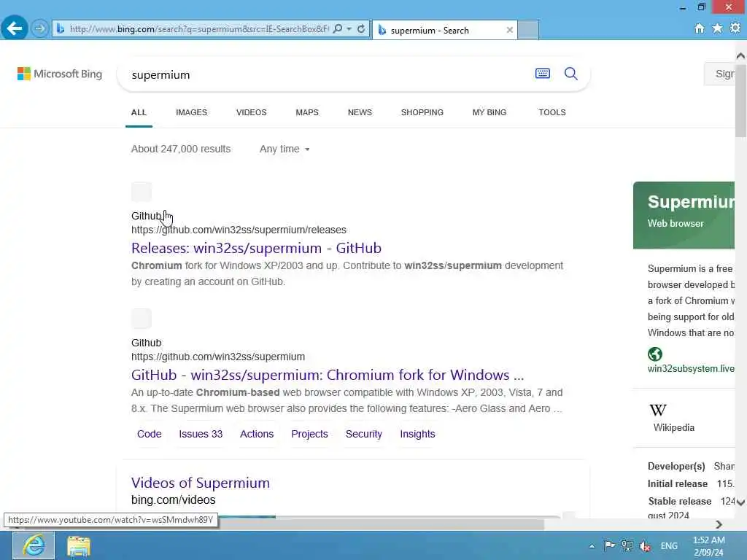Click the Bing search magnifier button
This screenshot has height=560, width=747.
[x=570, y=74]
